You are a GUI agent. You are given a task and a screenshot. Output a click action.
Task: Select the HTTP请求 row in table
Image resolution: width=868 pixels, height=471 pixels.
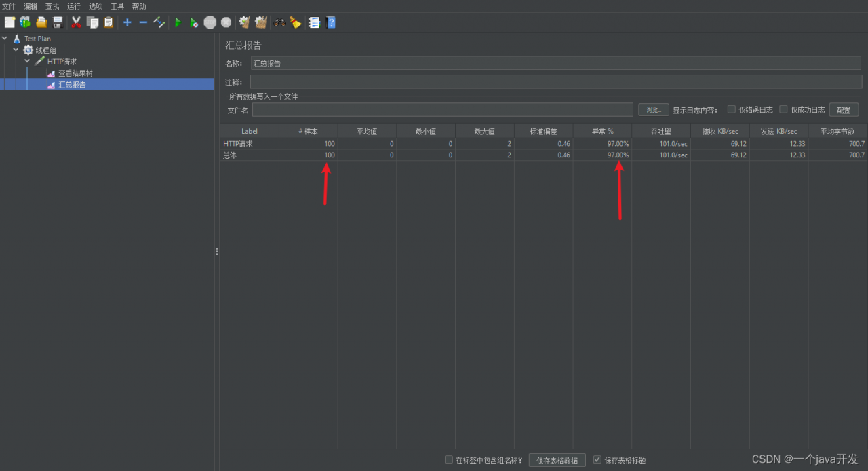[544, 144]
